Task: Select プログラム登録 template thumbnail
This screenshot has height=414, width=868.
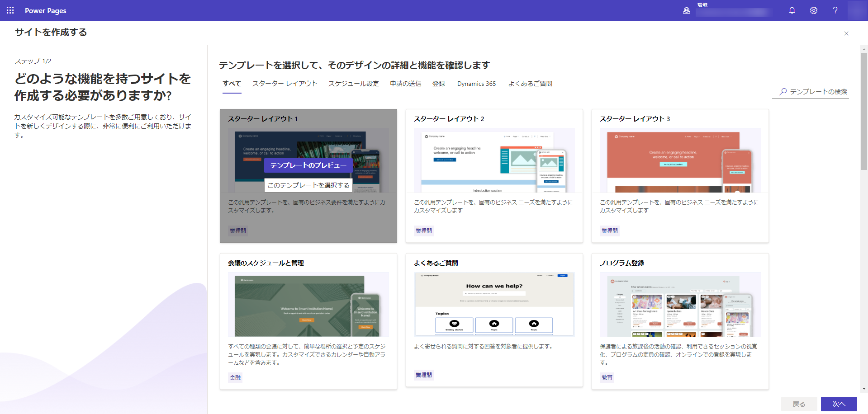Action: pyautogui.click(x=680, y=305)
